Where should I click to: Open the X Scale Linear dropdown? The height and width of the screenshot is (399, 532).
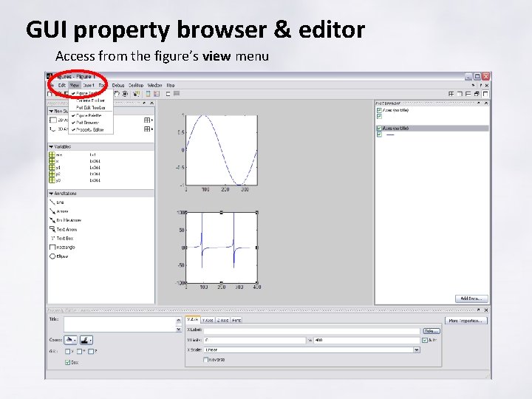coord(417,349)
